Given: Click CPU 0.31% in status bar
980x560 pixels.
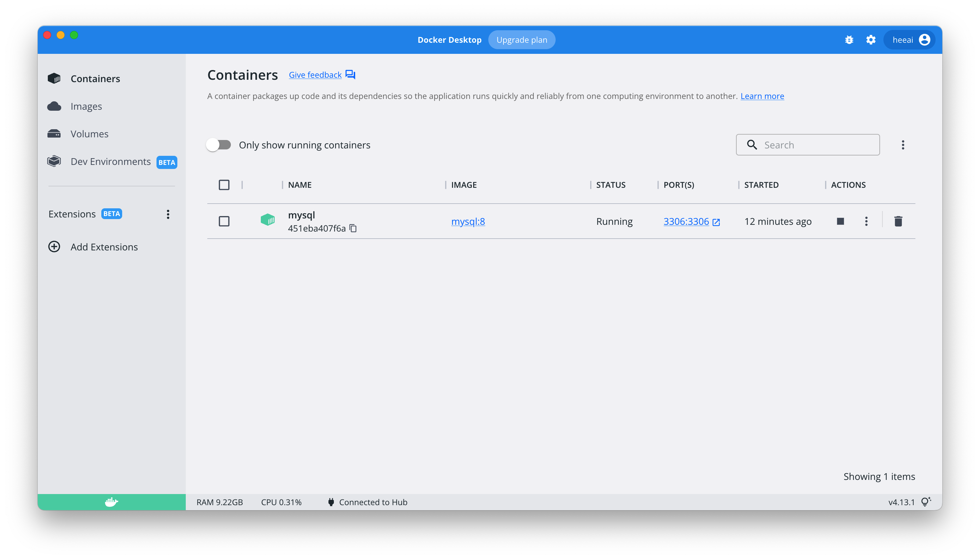Looking at the screenshot, I should click(x=281, y=502).
